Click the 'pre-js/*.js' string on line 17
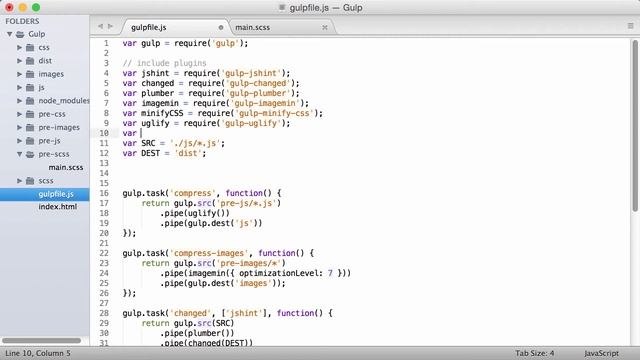The width and height of the screenshot is (640, 360). coord(246,203)
